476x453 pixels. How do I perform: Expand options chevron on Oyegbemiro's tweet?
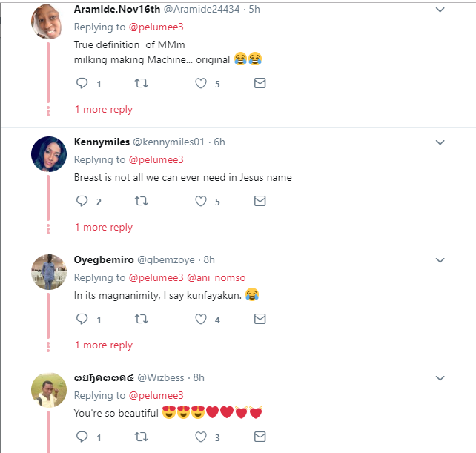pyautogui.click(x=440, y=259)
